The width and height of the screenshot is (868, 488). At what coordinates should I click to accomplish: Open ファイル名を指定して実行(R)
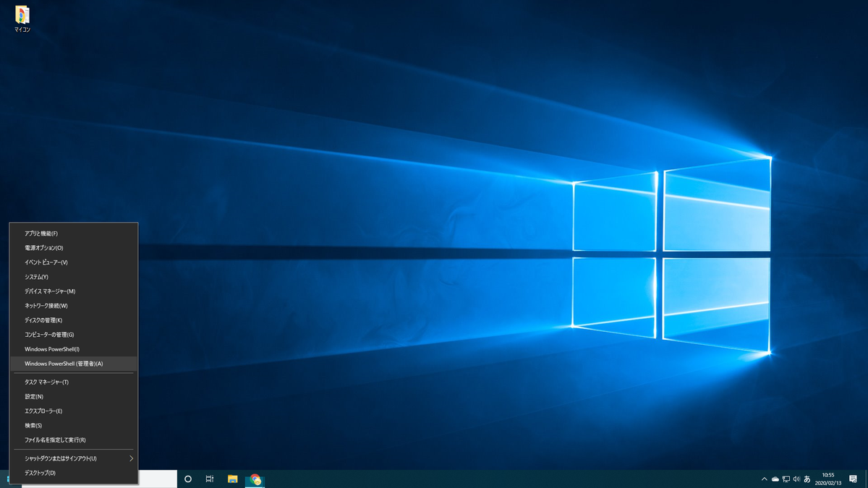pos(73,440)
